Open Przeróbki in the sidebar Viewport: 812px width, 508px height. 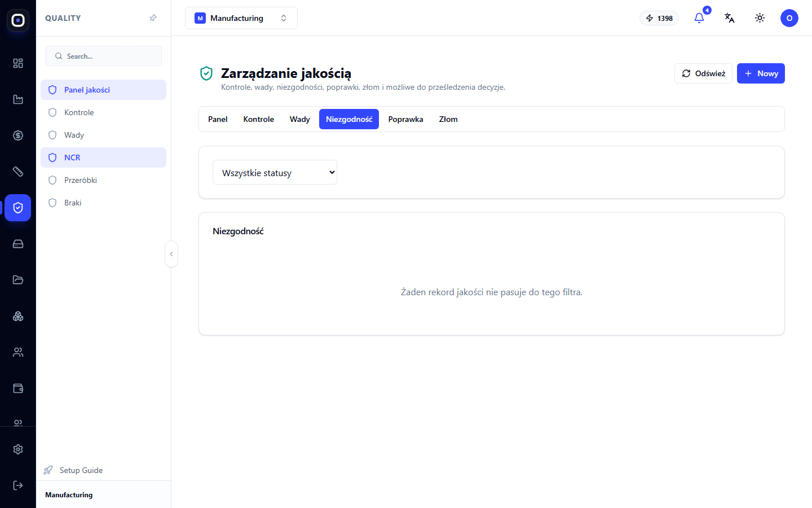(x=103, y=180)
